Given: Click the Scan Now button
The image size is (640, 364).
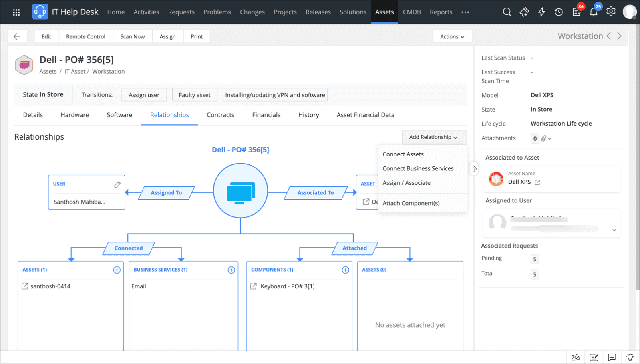Looking at the screenshot, I should (132, 36).
